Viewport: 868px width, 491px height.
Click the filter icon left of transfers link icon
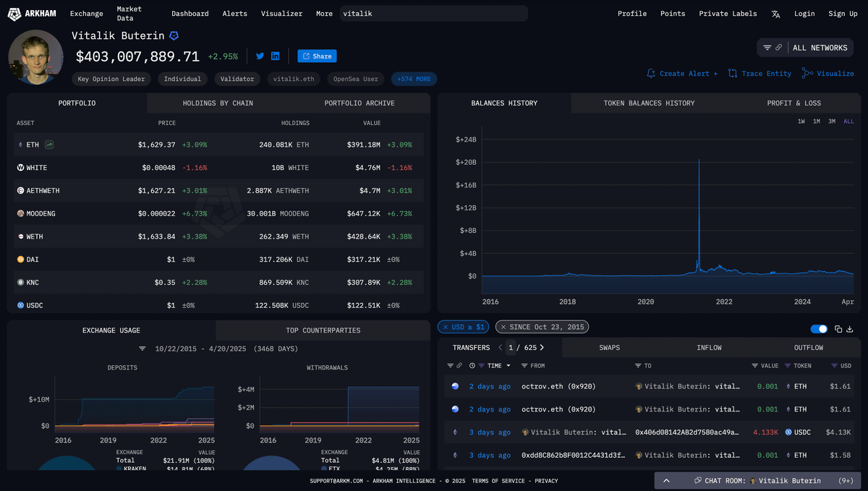[450, 366]
